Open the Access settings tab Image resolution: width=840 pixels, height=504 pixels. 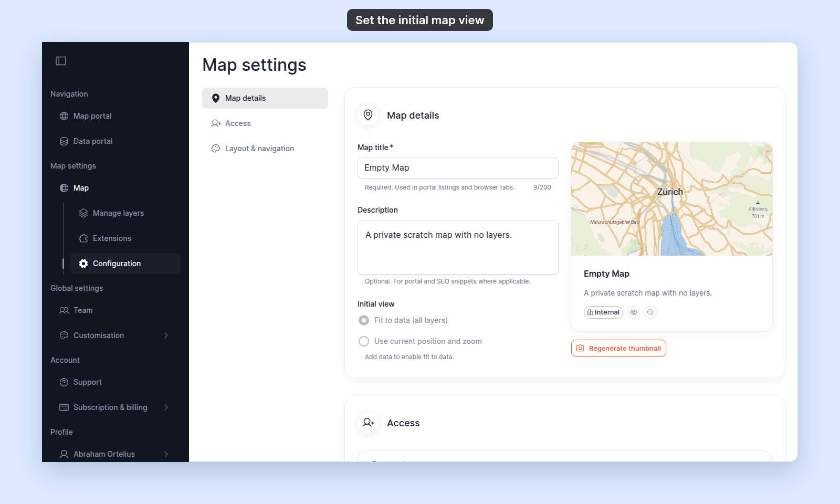point(265,123)
